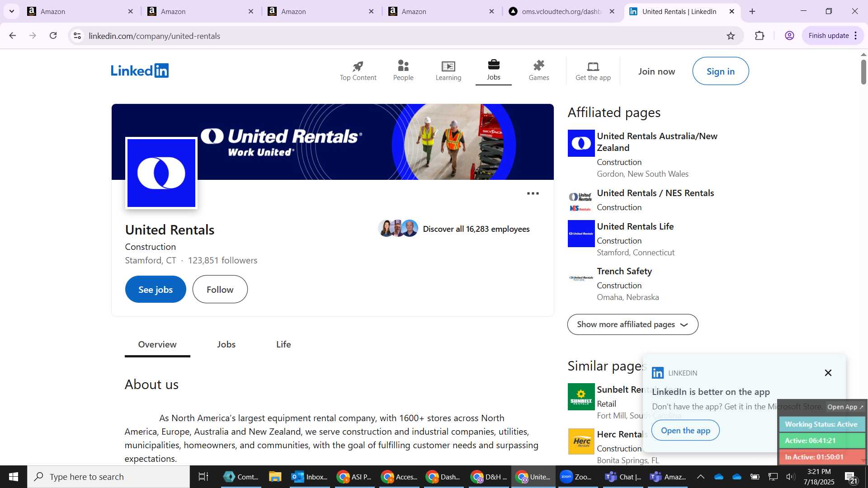
Task: Click the United Rentals company logo
Action: 161,173
